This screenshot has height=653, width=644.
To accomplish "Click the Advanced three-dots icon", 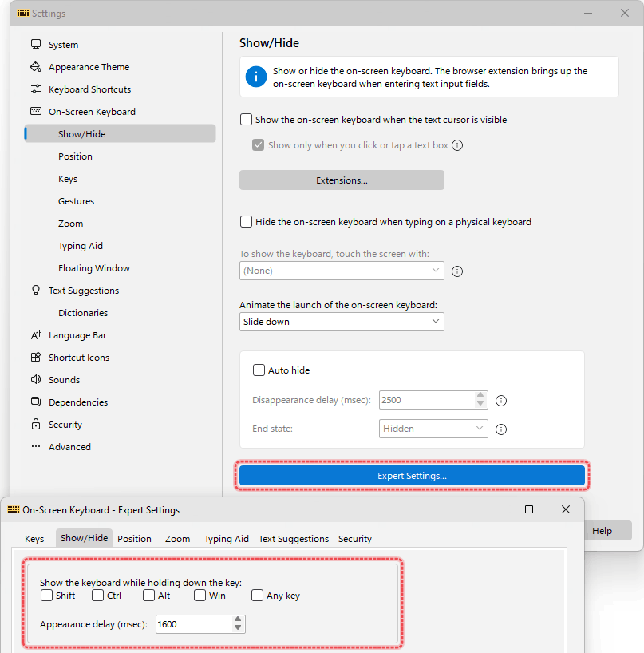I will click(36, 446).
